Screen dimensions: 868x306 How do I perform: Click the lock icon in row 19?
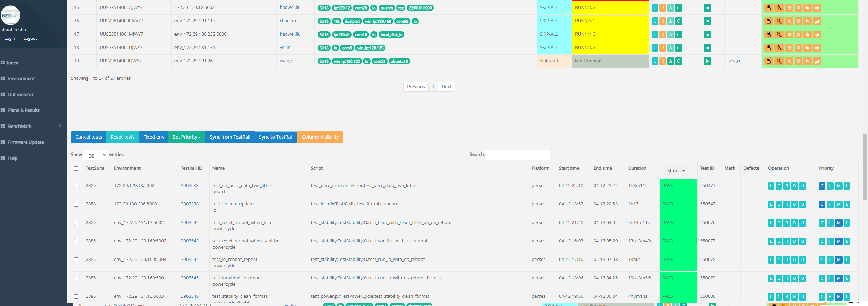769,61
